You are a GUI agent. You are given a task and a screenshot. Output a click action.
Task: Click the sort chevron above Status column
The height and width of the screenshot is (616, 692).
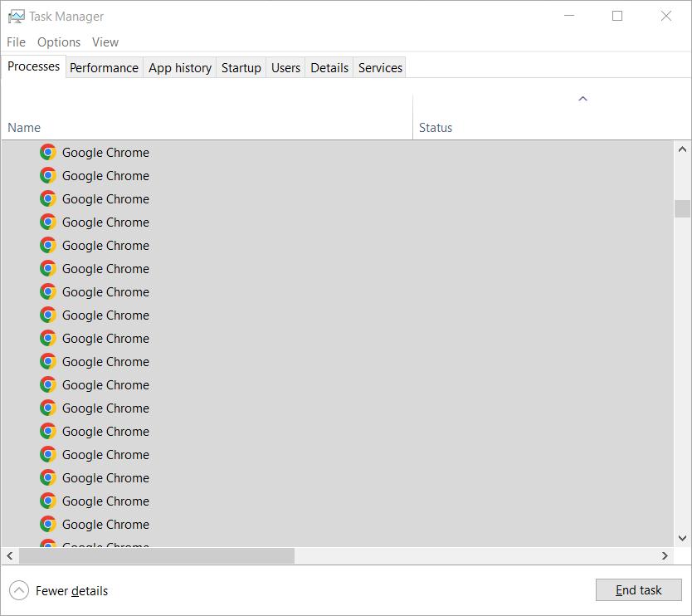[582, 99]
